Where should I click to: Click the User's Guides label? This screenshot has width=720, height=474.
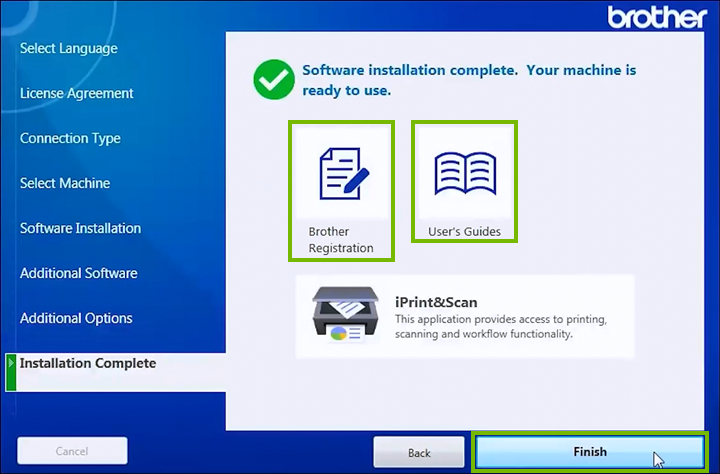(x=464, y=231)
